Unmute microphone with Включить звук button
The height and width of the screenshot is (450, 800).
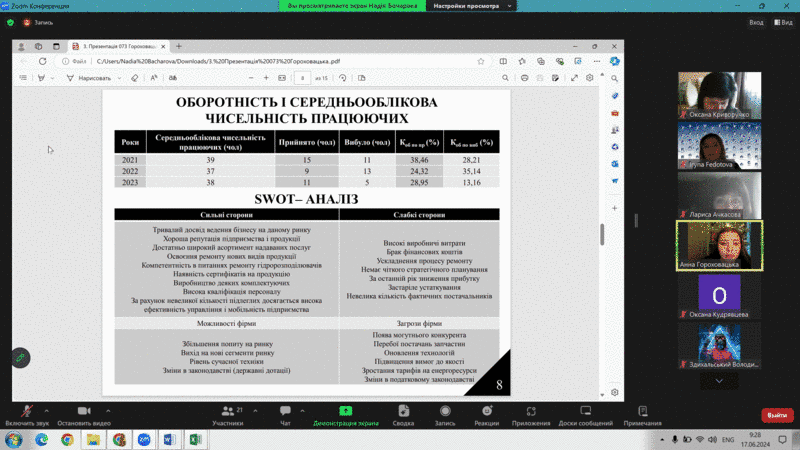coord(27,413)
